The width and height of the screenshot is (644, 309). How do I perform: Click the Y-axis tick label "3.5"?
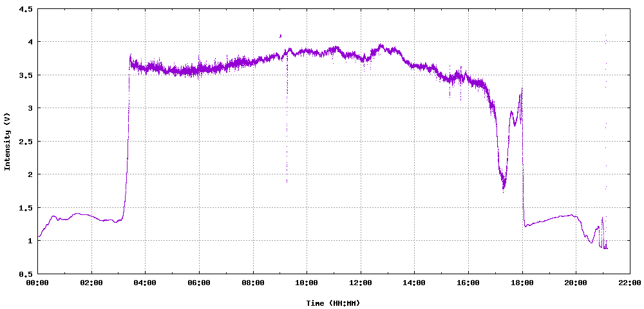[x=26, y=75]
